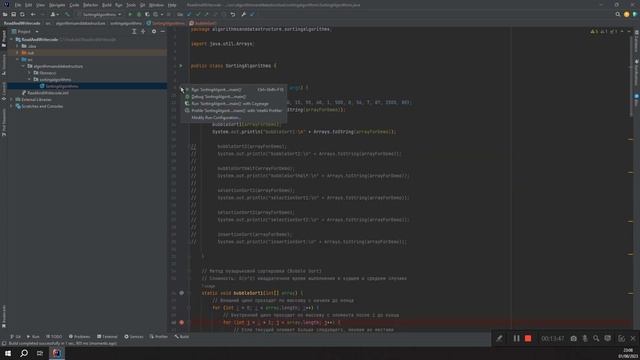Open the Navigate menu
The width and height of the screenshot is (640, 360).
point(57,5)
